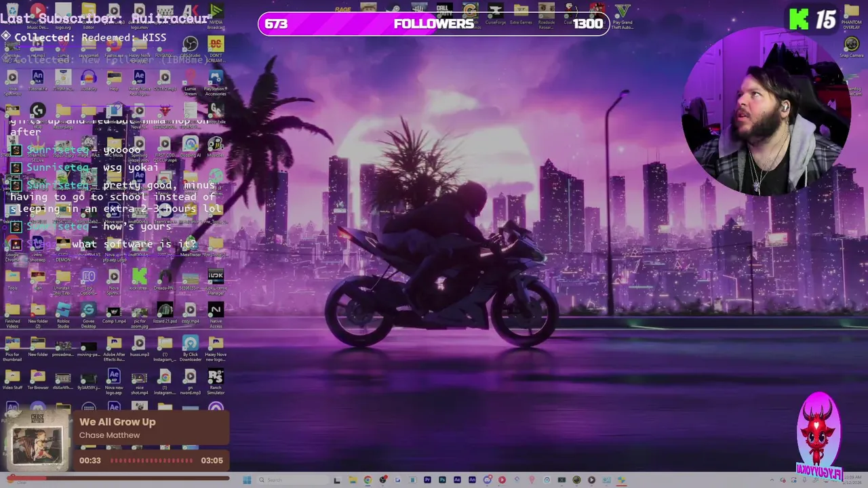
Task: Open Hazey Nova new logo folder
Action: 216,348
